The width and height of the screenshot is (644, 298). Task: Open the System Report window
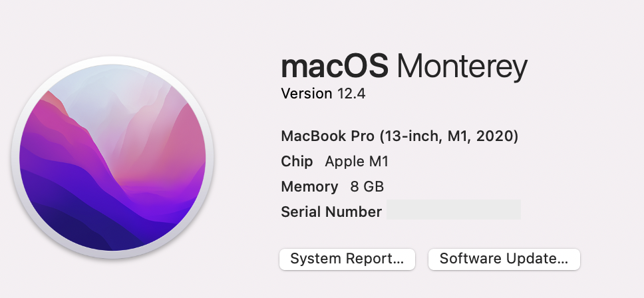pyautogui.click(x=347, y=259)
